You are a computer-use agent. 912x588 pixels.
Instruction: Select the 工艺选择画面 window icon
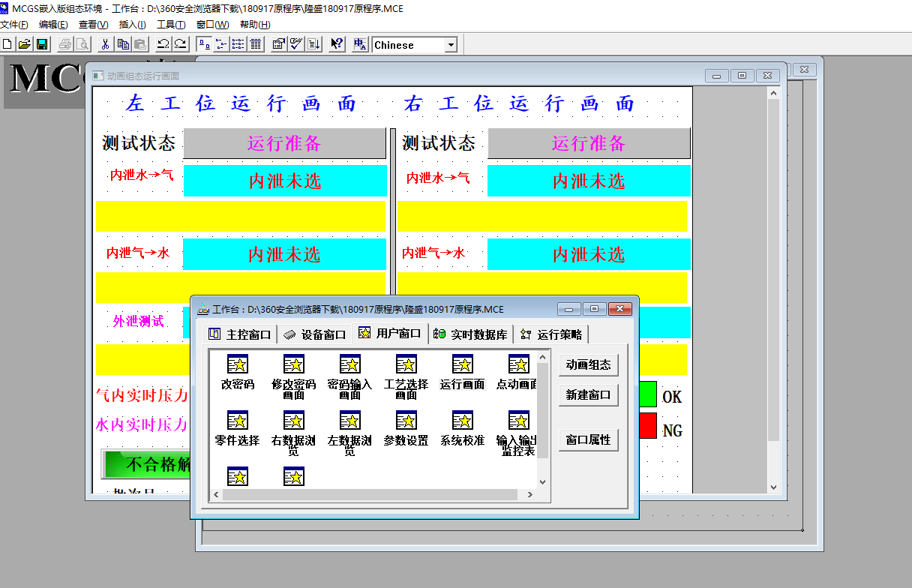pyautogui.click(x=406, y=365)
